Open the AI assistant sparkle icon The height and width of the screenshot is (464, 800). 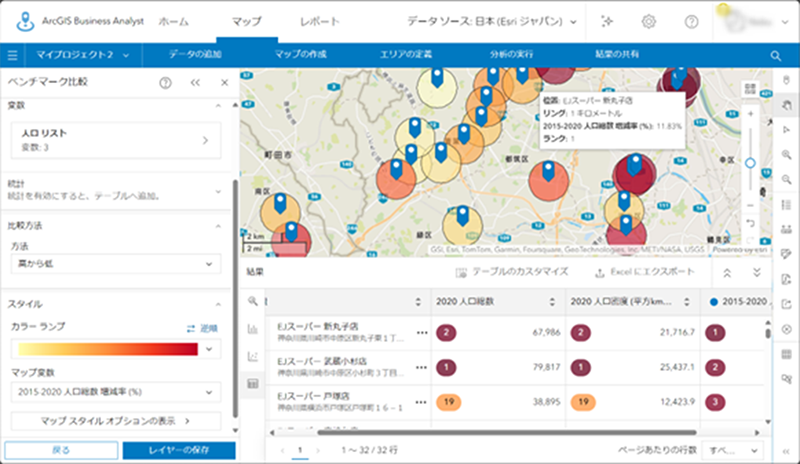click(607, 21)
